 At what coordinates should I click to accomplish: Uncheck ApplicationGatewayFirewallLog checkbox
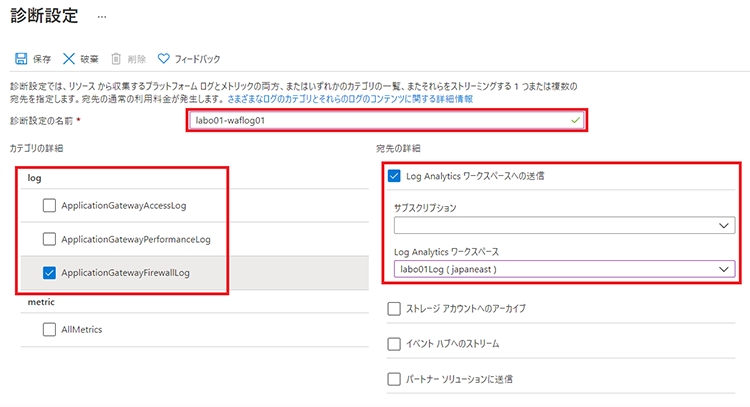pyautogui.click(x=49, y=272)
